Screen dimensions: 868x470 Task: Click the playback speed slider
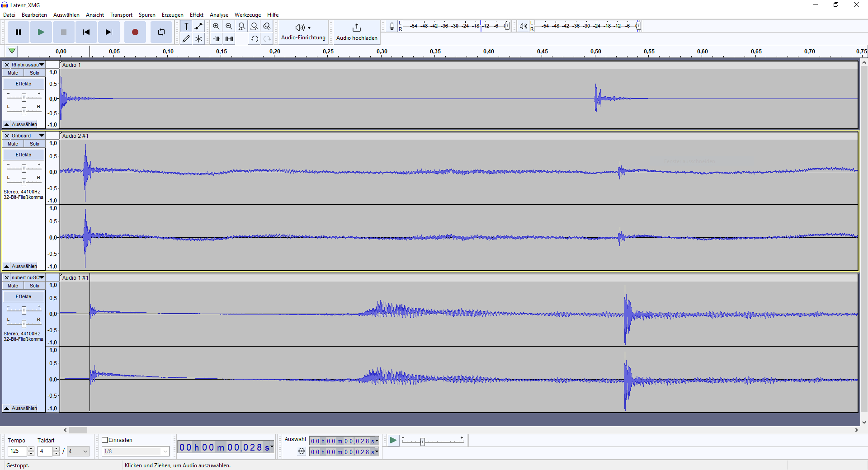click(x=423, y=442)
